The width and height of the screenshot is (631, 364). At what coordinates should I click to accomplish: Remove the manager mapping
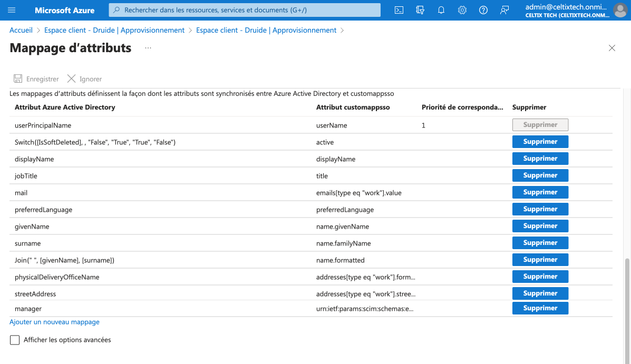pyautogui.click(x=540, y=308)
